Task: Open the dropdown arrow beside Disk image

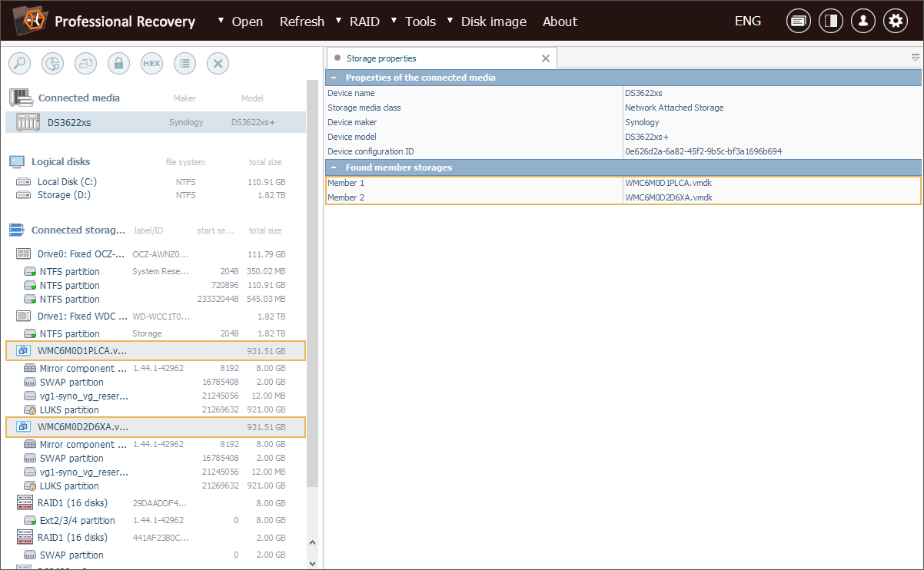Action: click(x=450, y=19)
